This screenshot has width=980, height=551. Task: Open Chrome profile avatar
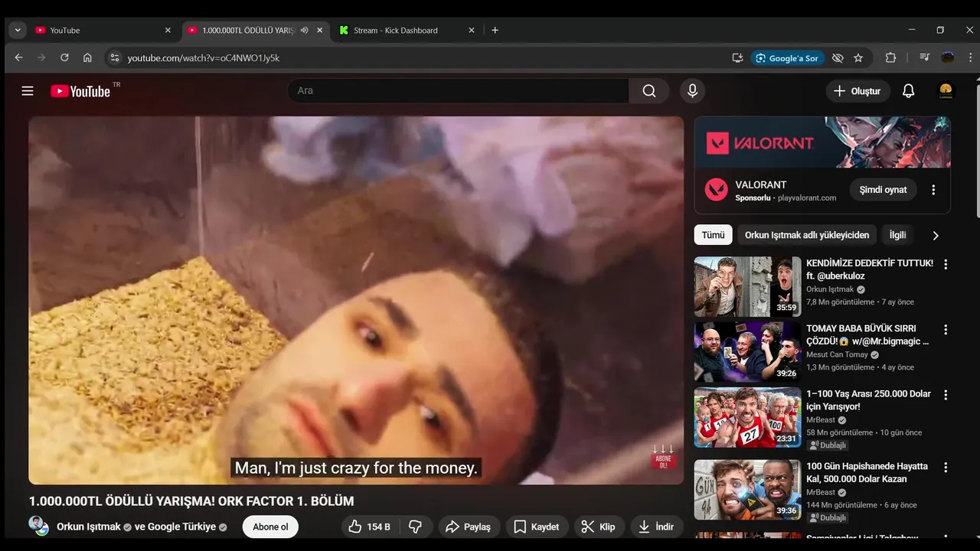[948, 57]
